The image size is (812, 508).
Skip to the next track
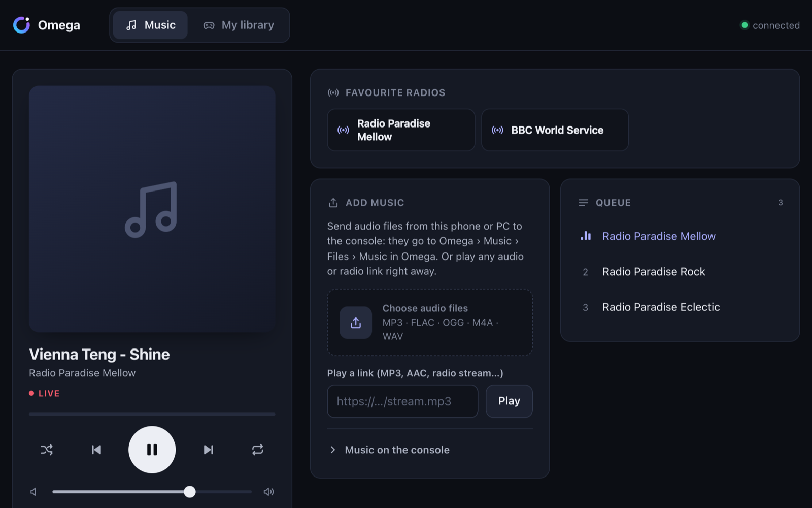coord(208,450)
